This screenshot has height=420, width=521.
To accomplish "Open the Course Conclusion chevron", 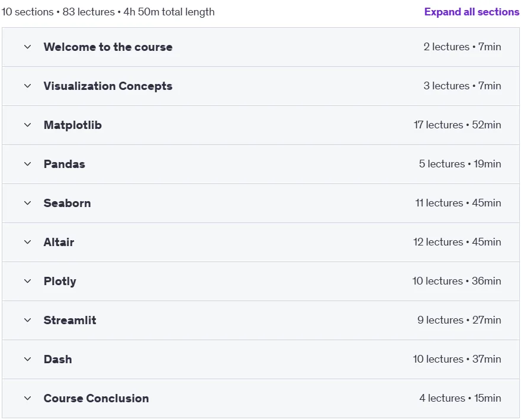I will (x=28, y=398).
